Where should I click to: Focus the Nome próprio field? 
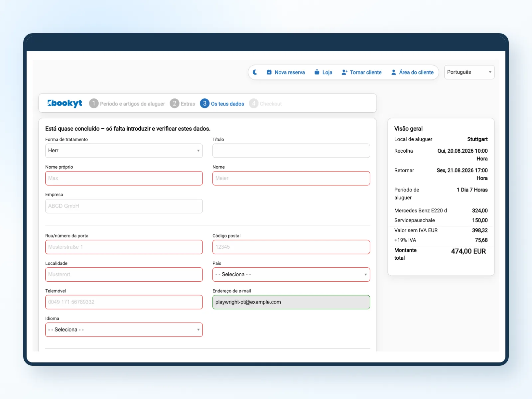(124, 178)
